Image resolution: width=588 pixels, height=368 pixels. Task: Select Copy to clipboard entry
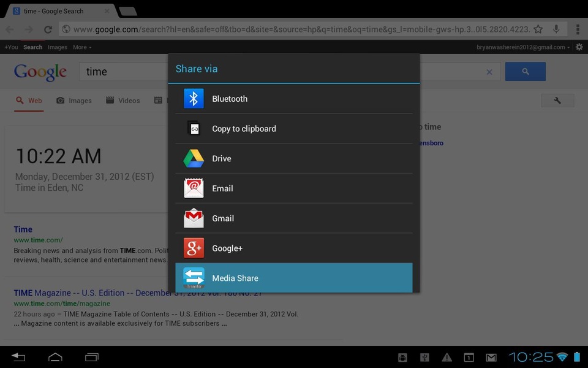pos(294,129)
